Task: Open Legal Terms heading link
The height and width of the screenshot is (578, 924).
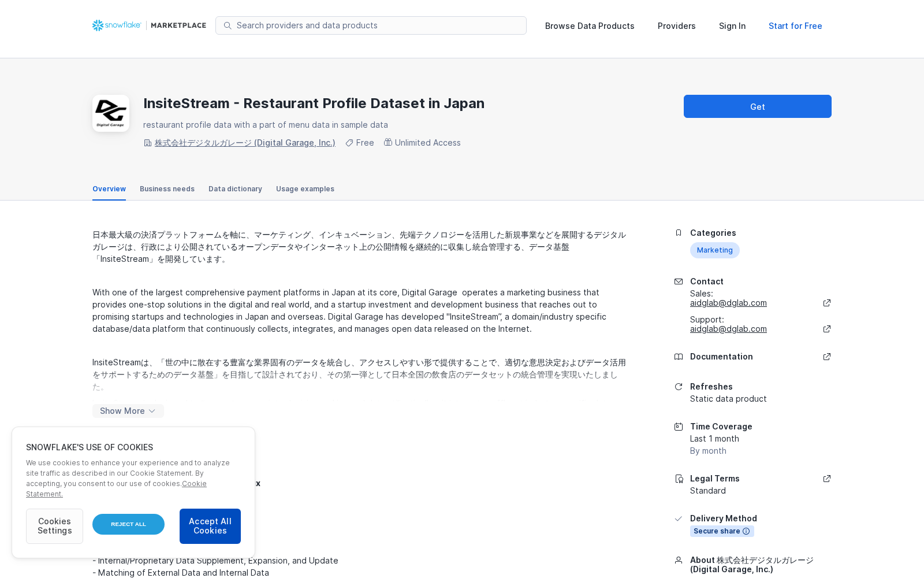Action: [715, 479]
